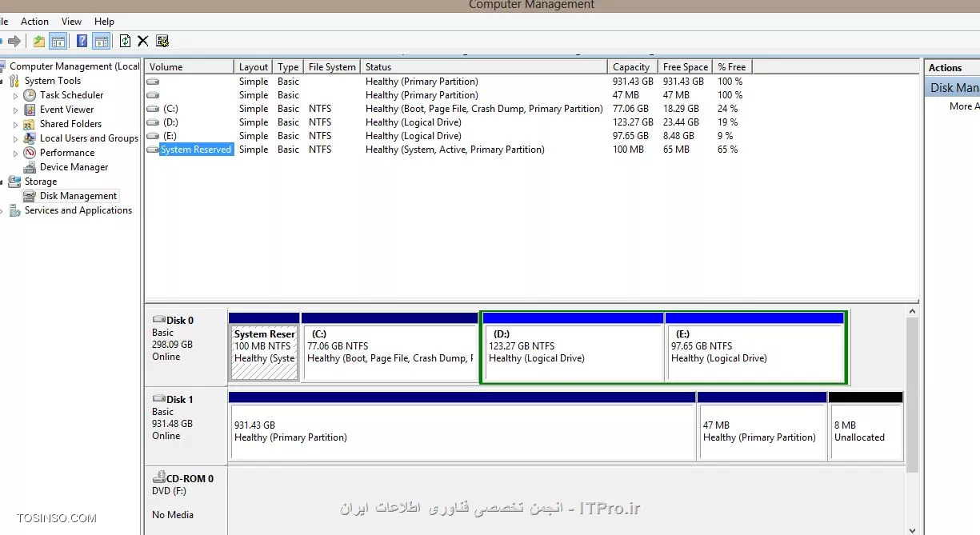The image size is (980, 535).
Task: Sort by the Layout column header
Action: [x=254, y=67]
